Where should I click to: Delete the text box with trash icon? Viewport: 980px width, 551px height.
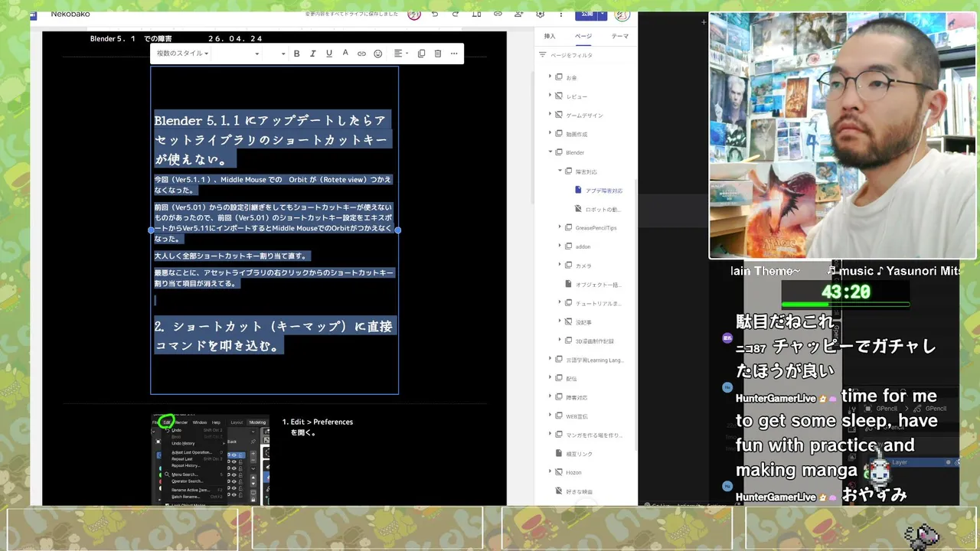click(x=438, y=54)
